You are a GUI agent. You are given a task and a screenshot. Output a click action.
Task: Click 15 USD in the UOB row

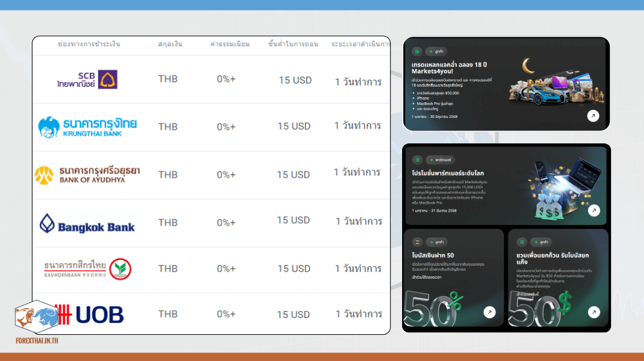(x=293, y=315)
